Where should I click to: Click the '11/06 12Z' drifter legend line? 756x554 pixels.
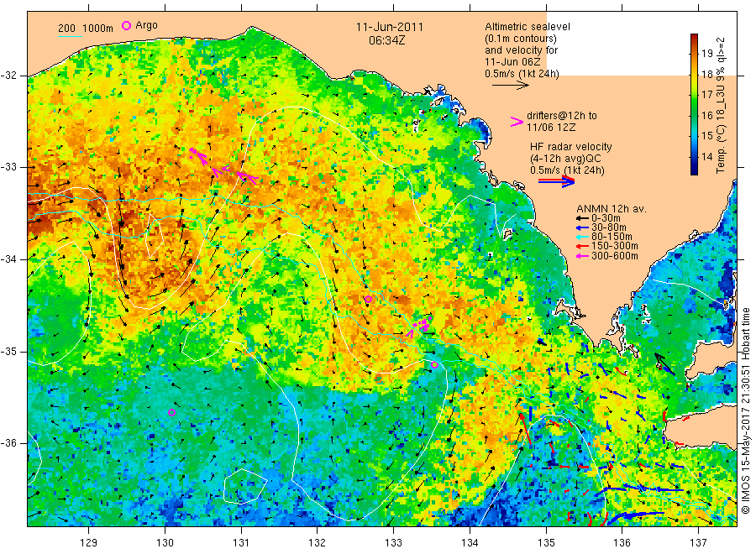click(550, 128)
